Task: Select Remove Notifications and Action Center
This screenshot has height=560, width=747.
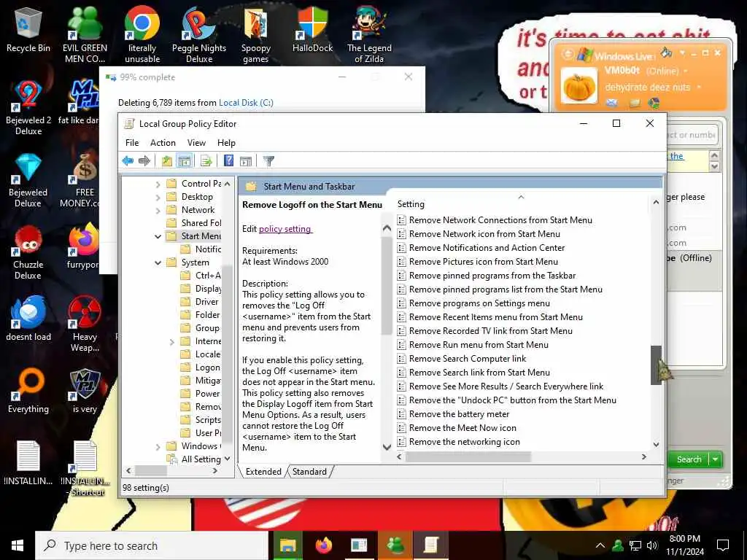Action: click(487, 248)
